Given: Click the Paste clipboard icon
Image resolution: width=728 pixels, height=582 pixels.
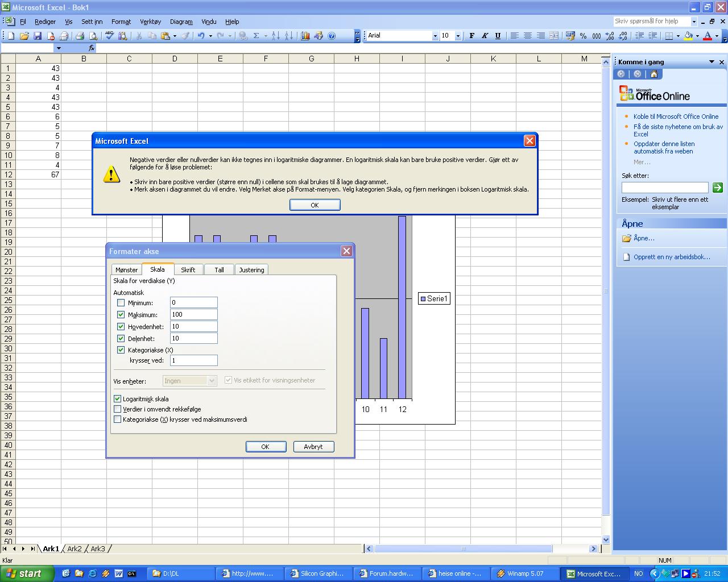Looking at the screenshot, I should 166,36.
